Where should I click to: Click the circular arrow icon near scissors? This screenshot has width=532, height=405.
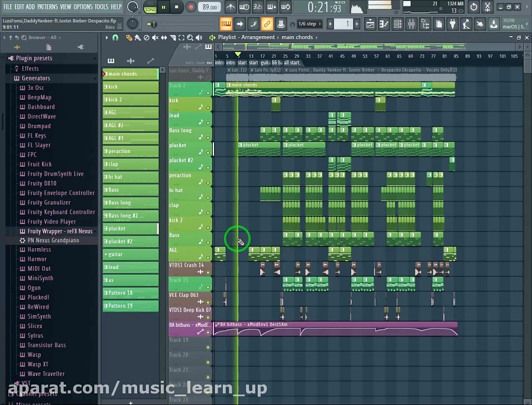473,7
